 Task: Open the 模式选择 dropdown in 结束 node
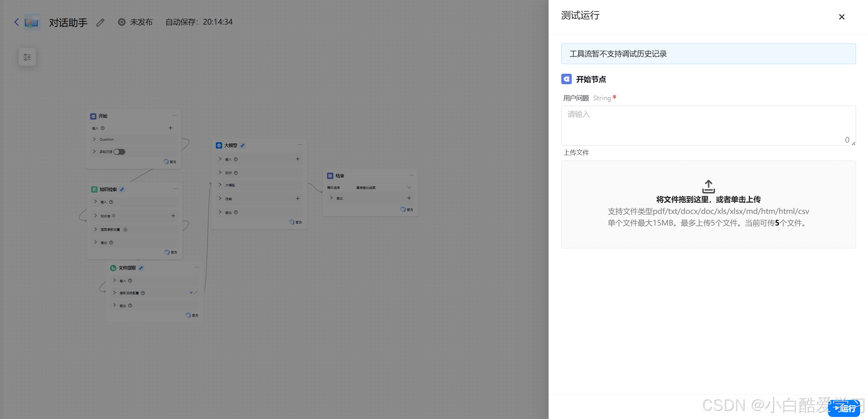(x=383, y=188)
